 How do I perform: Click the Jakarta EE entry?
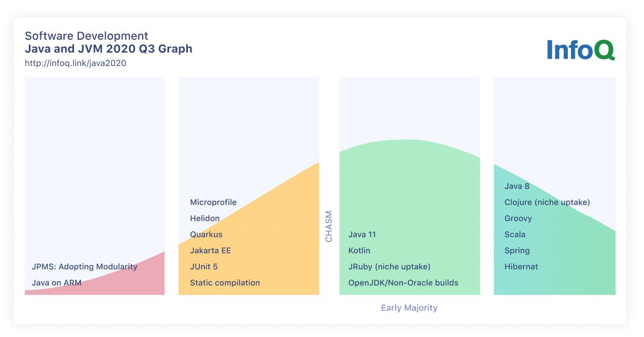point(210,251)
